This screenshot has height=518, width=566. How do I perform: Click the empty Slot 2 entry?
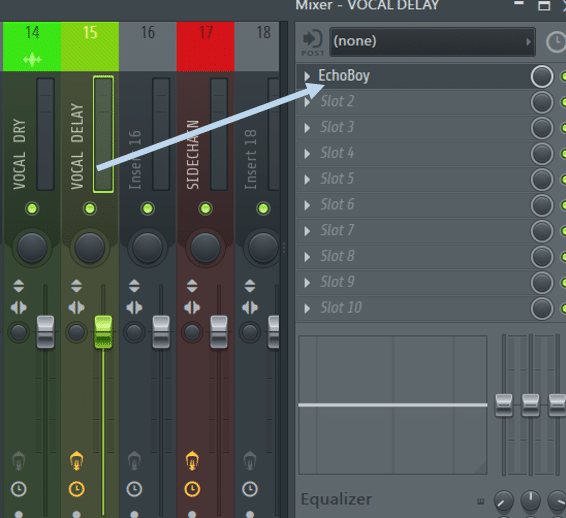click(413, 102)
